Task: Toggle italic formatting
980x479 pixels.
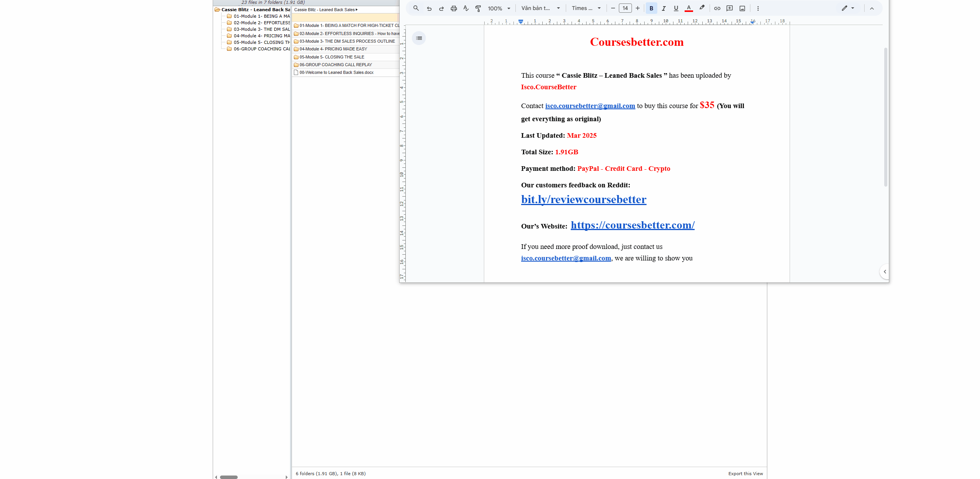Action: click(x=664, y=8)
